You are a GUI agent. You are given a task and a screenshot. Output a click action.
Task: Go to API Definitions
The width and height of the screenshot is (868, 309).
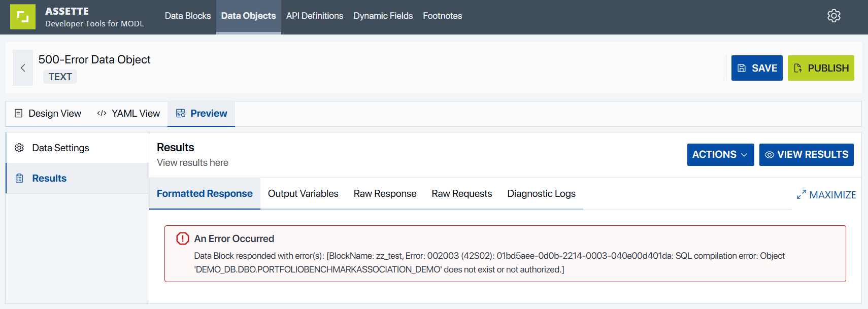[314, 16]
